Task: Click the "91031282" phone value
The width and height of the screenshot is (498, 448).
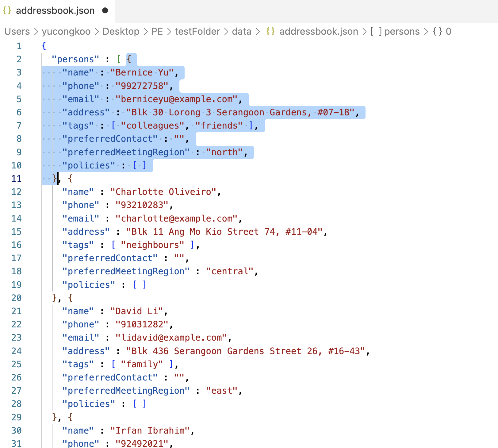Action: [x=142, y=324]
